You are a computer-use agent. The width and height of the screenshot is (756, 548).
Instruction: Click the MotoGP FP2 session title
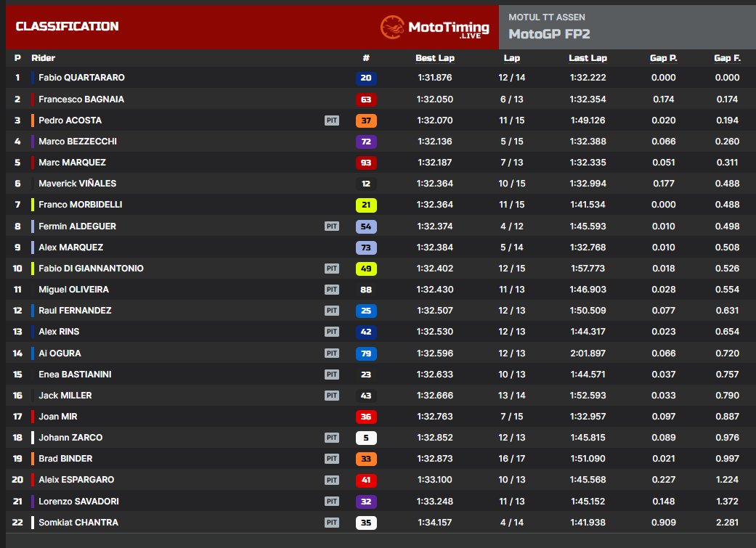[549, 34]
